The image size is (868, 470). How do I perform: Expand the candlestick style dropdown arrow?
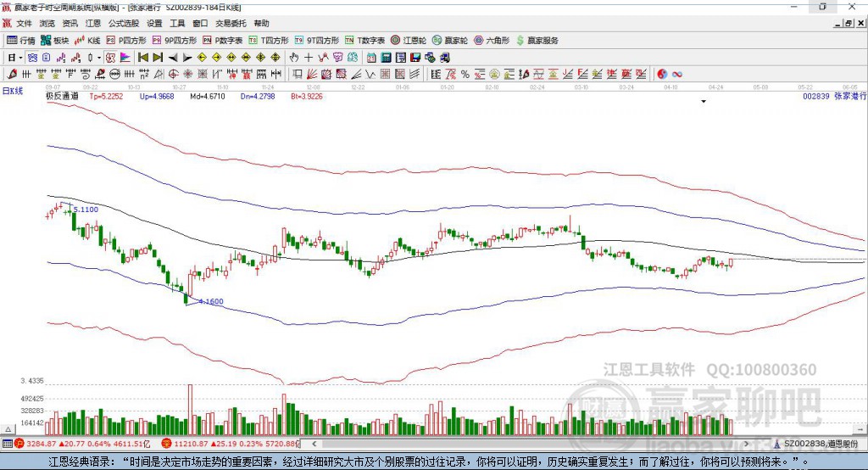point(99,58)
